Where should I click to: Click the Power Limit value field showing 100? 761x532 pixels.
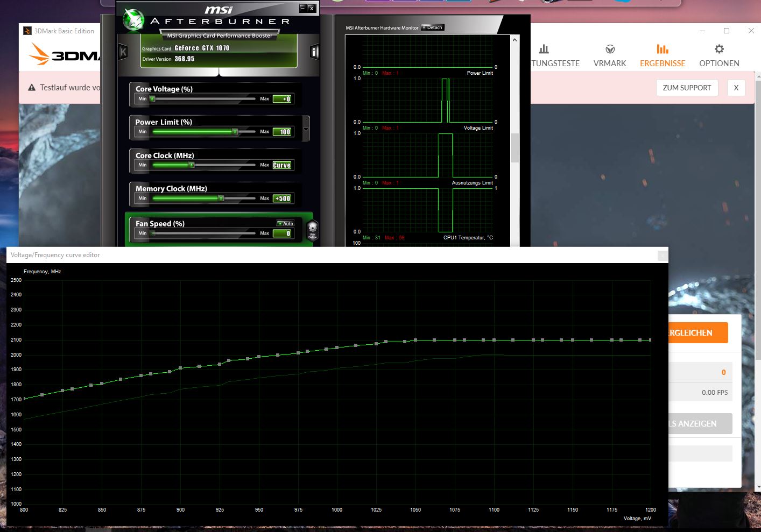(x=283, y=132)
